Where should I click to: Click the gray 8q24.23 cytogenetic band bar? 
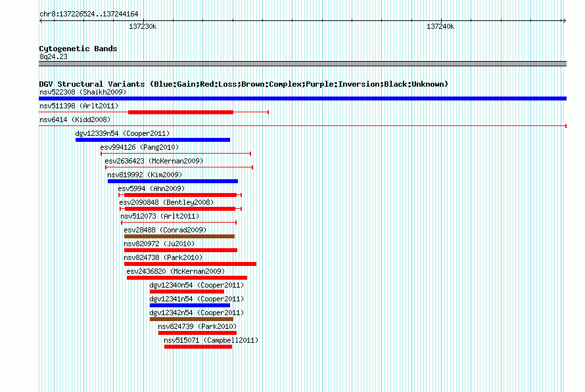[302, 64]
